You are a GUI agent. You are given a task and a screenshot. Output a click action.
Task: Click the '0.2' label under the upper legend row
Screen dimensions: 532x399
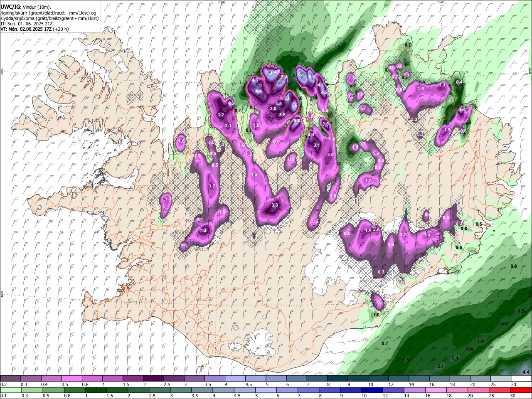click(x=4, y=384)
